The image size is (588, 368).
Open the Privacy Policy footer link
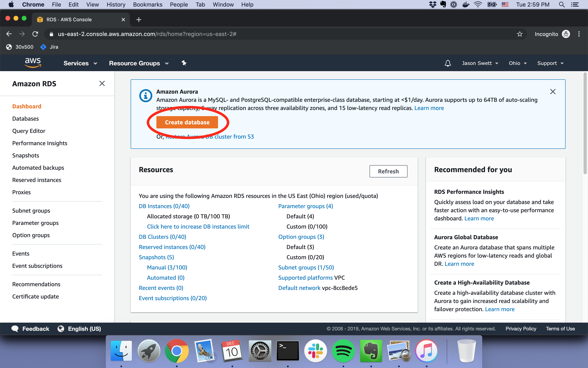click(x=521, y=329)
